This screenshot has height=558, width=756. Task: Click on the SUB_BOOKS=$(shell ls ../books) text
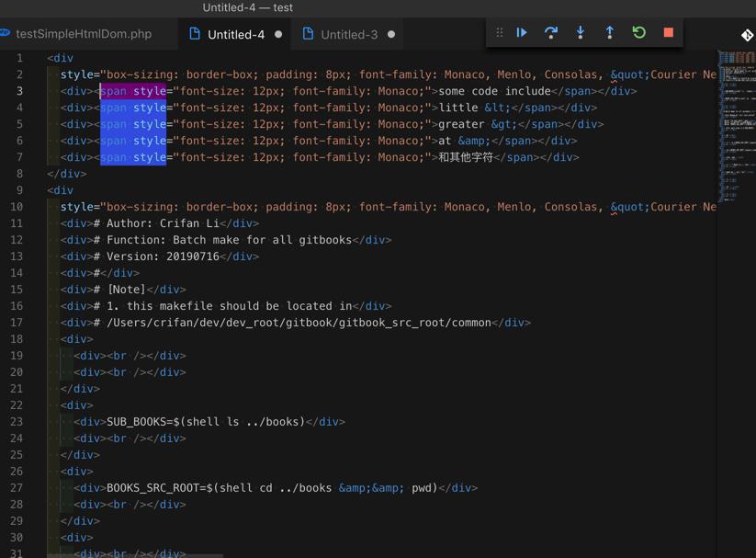(x=205, y=422)
